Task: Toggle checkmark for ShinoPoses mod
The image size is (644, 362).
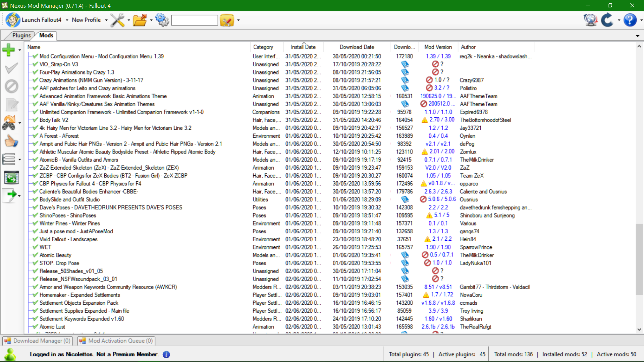Action: coord(36,215)
